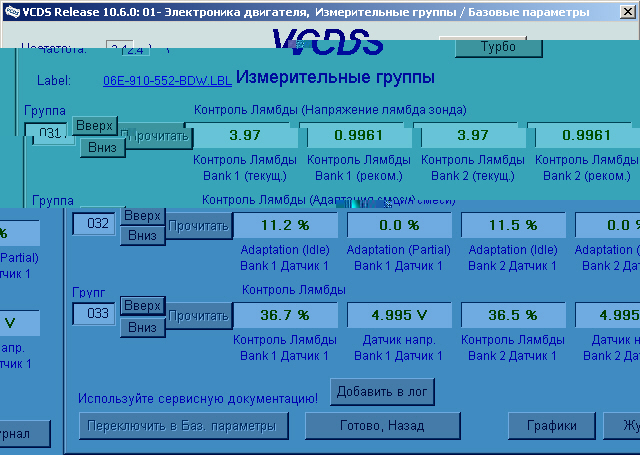Click Вниз button for group 032
Screen dimensions: 640x455
(142, 235)
